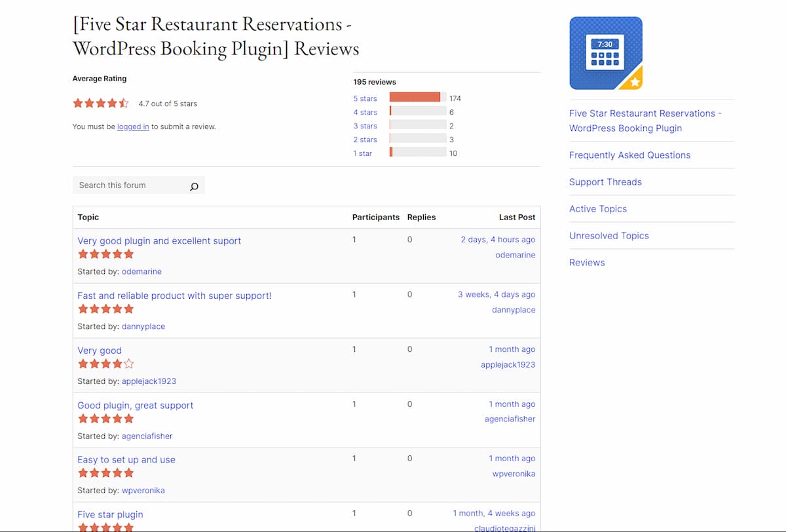This screenshot has height=532, width=786.
Task: Filter reviews by "1 star"
Action: pos(363,153)
